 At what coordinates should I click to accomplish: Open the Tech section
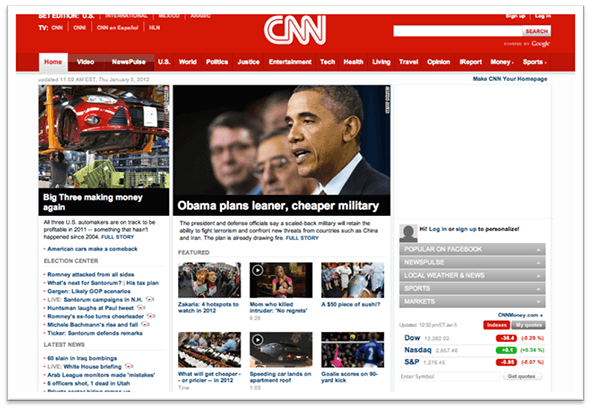[327, 62]
